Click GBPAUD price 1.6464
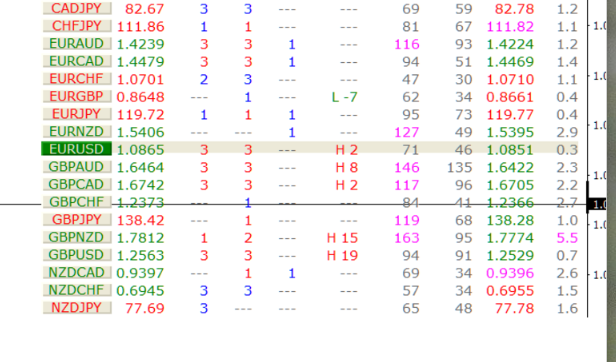Viewport: 616px width, 362px height. point(141,167)
